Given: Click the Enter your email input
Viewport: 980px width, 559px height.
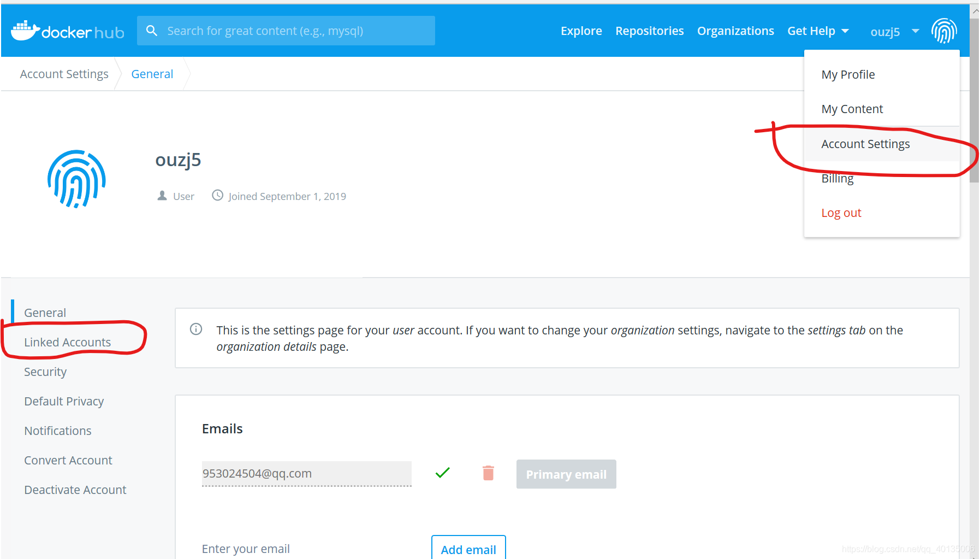Looking at the screenshot, I should [x=306, y=549].
